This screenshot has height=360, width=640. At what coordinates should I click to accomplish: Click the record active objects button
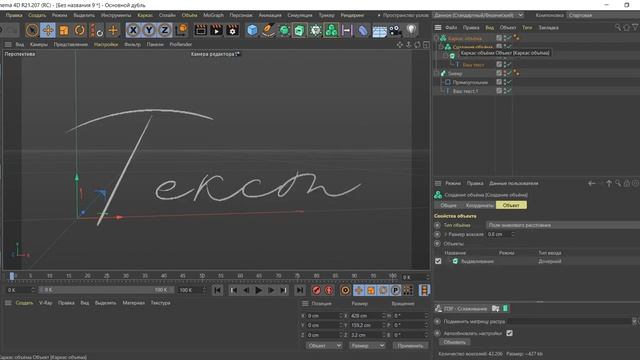[x=316, y=290]
